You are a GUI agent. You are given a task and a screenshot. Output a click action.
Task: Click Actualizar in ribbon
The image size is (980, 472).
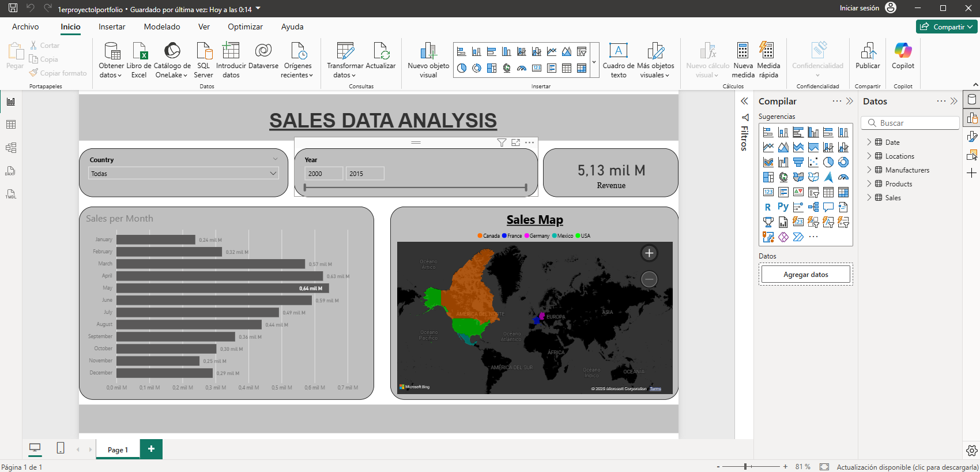[380, 55]
